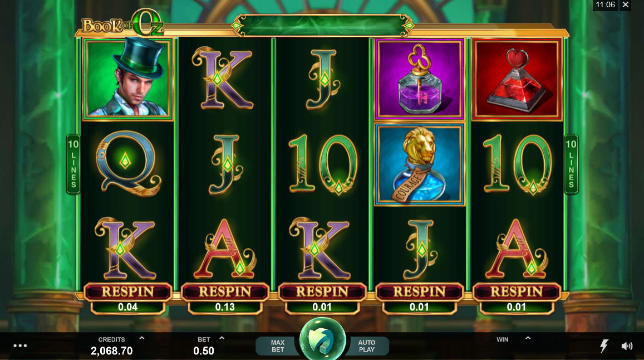The height and width of the screenshot is (360, 644).
Task: Open the three-dots menu
Action: [20, 346]
